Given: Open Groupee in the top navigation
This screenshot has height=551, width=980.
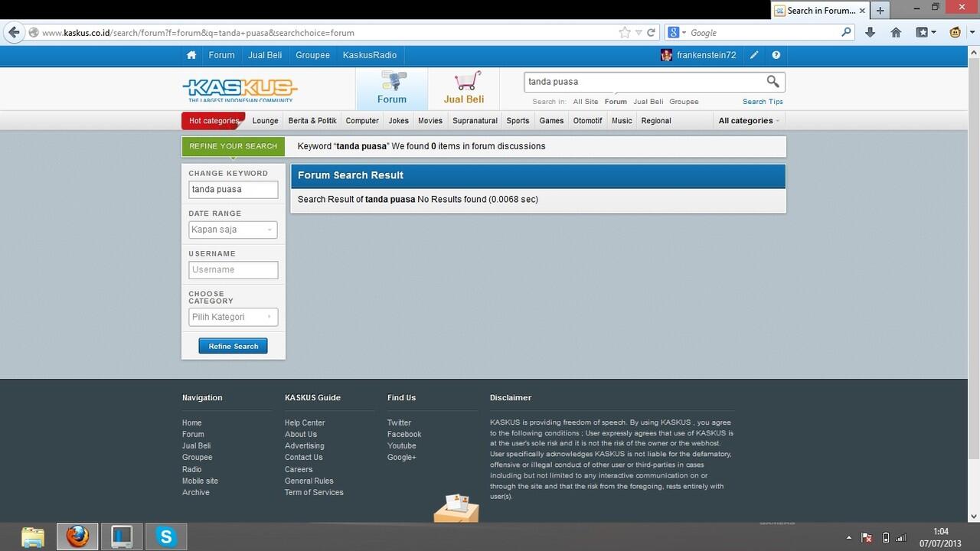Looking at the screenshot, I should pos(312,55).
